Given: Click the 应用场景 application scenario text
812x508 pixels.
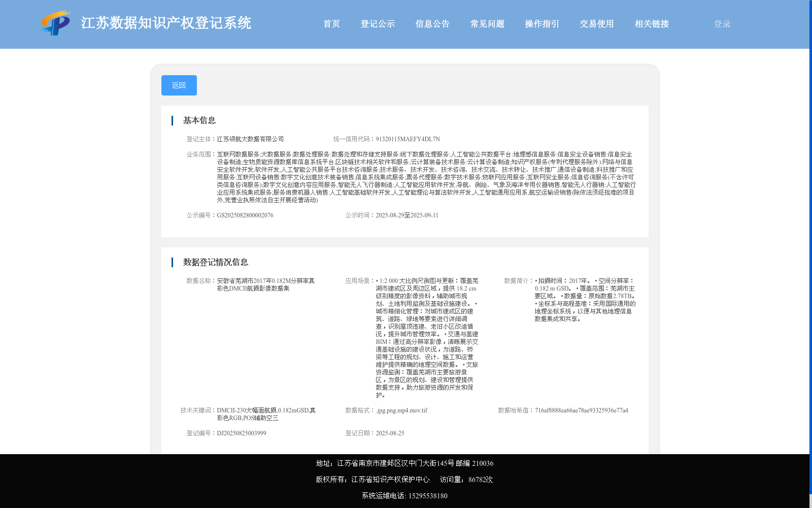Looking at the screenshot, I should tap(427, 338).
